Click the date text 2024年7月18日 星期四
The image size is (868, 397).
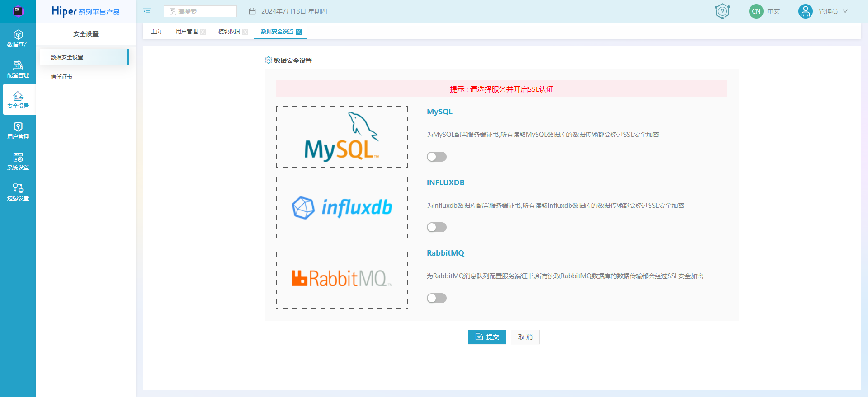294,11
